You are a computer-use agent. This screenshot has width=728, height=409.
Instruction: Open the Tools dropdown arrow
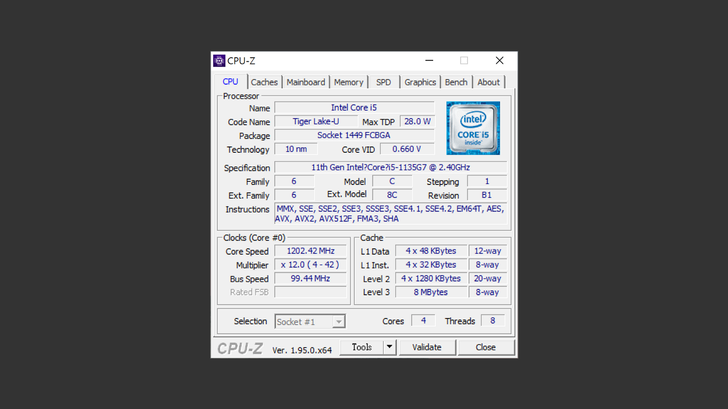point(390,347)
